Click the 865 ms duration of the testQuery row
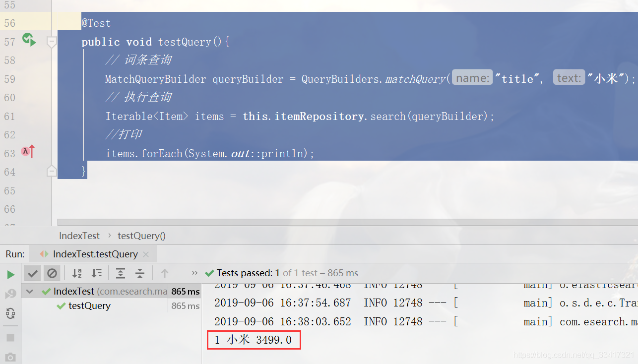Image resolution: width=638 pixels, height=364 pixels. pyautogui.click(x=186, y=306)
